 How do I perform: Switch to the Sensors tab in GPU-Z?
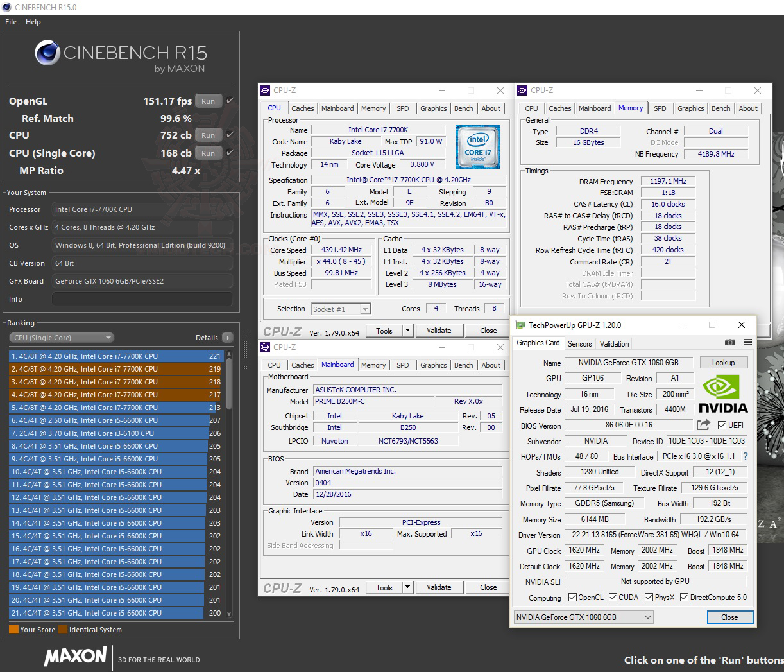pos(580,344)
